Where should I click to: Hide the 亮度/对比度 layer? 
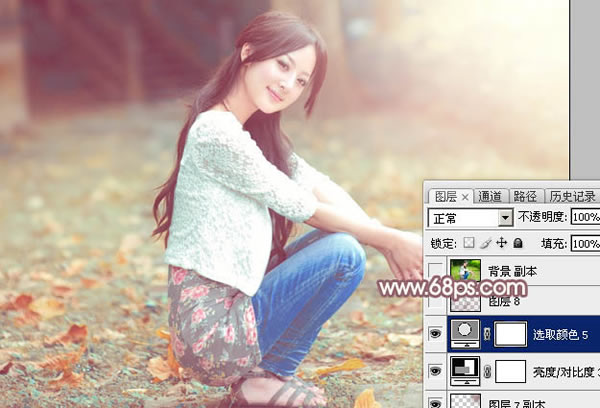pyautogui.click(x=435, y=371)
